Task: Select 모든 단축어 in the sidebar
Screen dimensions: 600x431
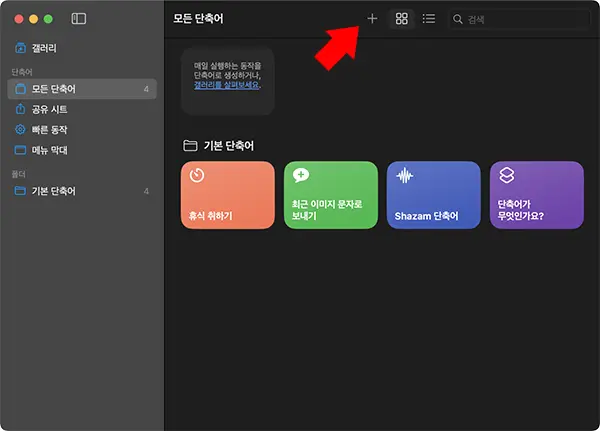Action: tap(82, 89)
